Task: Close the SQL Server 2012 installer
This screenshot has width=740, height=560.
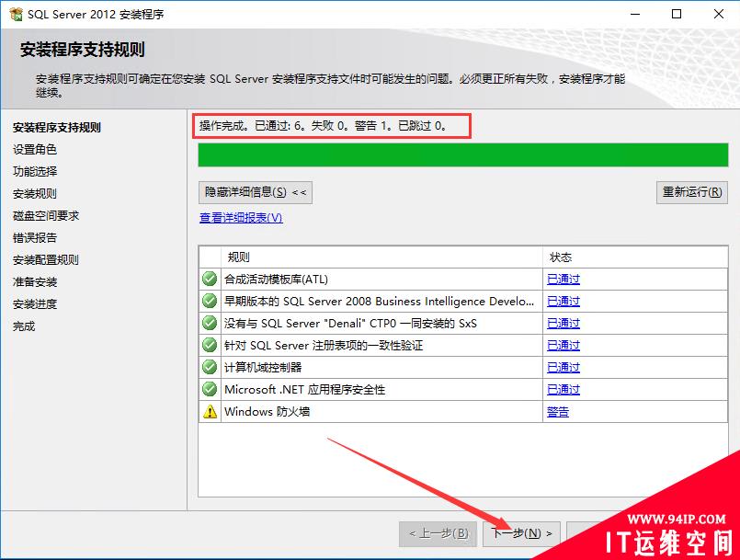Action: (719, 14)
